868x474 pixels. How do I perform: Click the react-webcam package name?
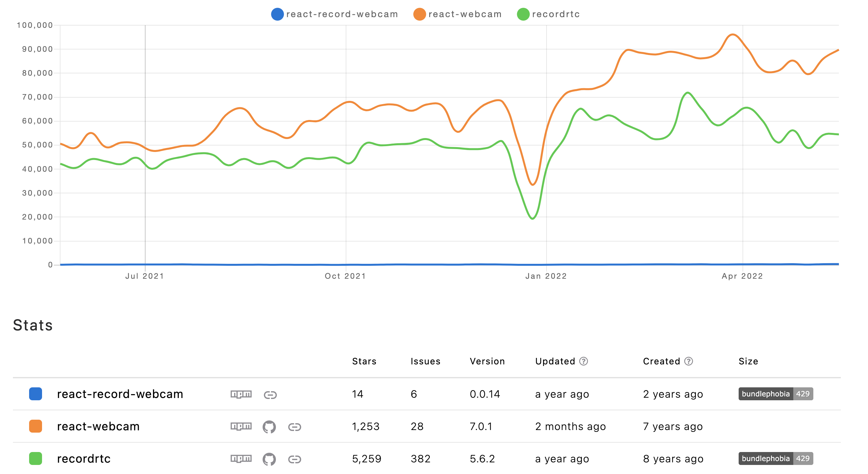[x=98, y=426]
